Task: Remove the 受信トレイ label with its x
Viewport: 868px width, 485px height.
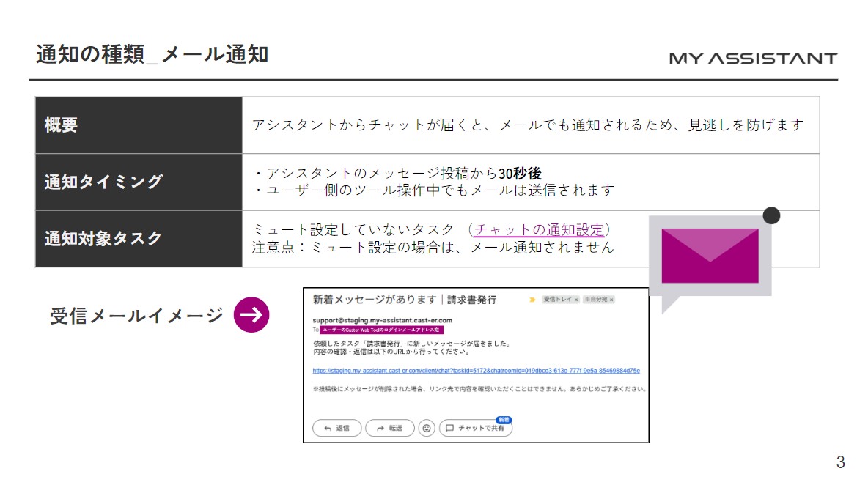Action: click(x=576, y=300)
